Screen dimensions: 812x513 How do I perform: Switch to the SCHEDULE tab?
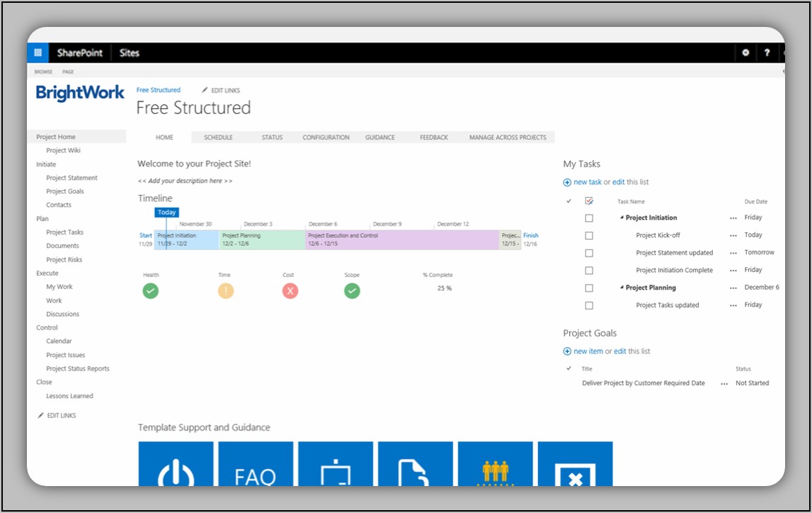218,137
